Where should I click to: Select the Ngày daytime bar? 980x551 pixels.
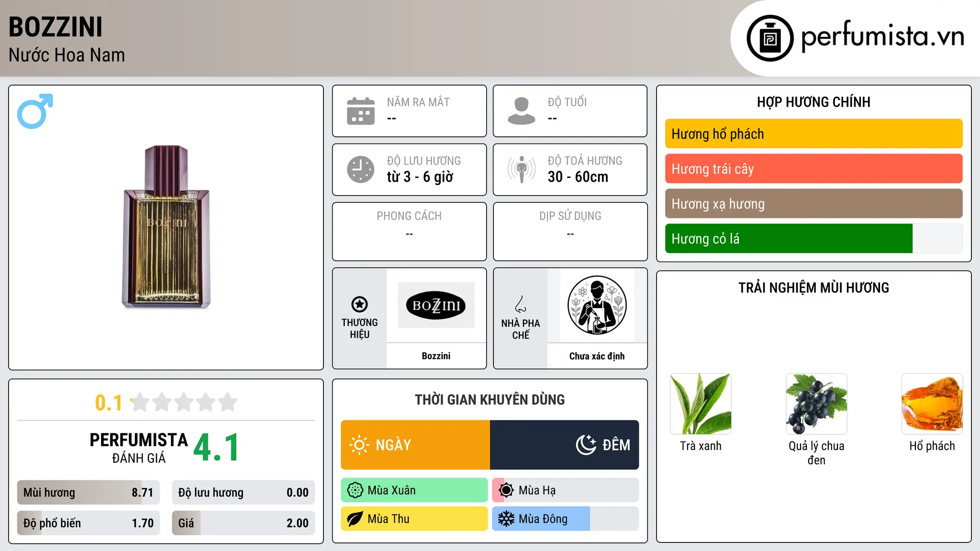pos(415,445)
